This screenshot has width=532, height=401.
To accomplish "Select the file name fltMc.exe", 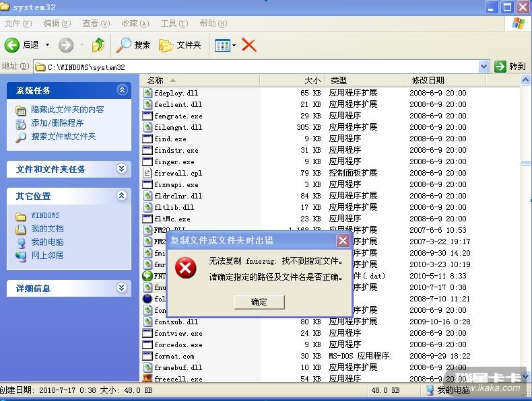I will (172, 219).
